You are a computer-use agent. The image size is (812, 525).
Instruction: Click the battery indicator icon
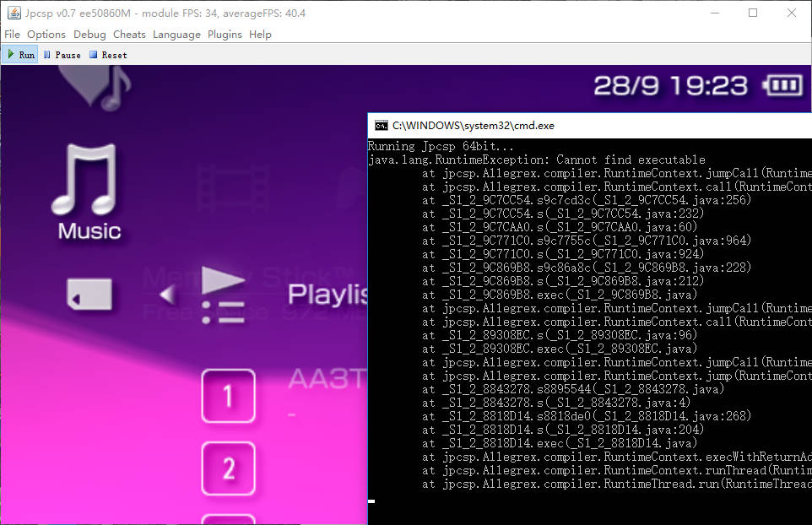point(783,85)
